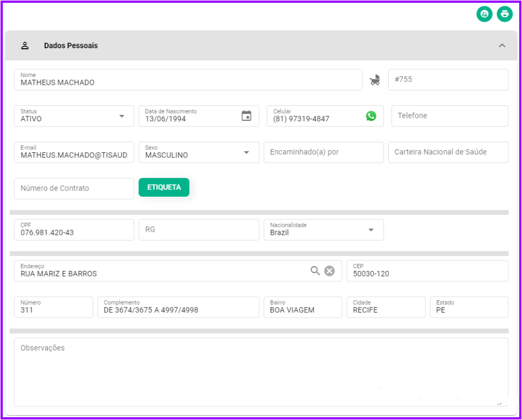Click the RG input field

199,230
